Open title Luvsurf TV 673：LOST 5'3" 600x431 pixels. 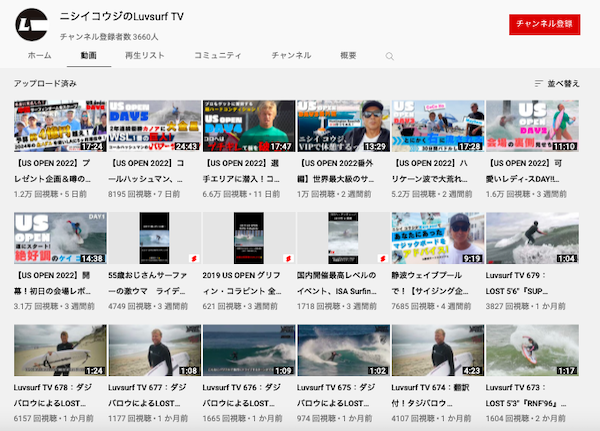(x=526, y=395)
